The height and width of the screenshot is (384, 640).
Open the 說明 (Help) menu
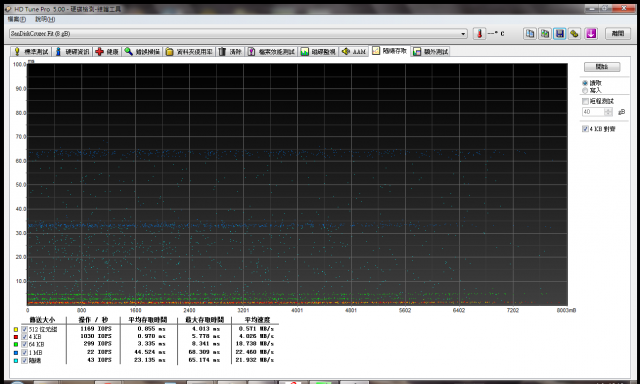pos(45,19)
